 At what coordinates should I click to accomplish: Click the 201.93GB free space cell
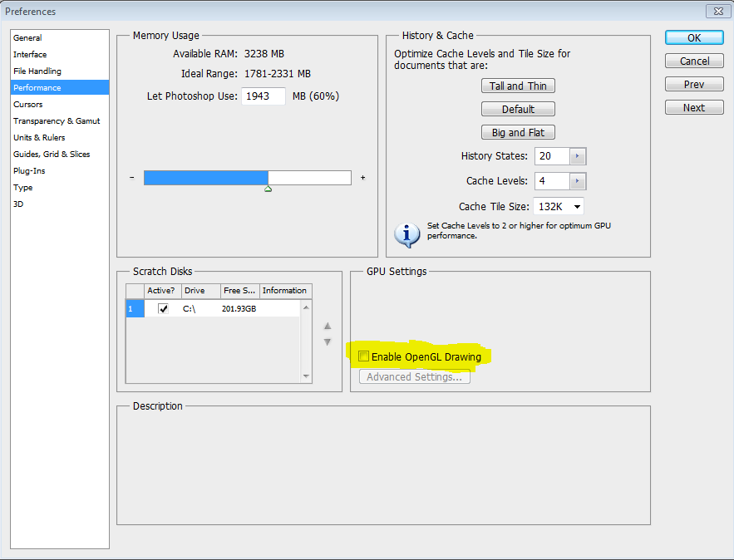239,309
